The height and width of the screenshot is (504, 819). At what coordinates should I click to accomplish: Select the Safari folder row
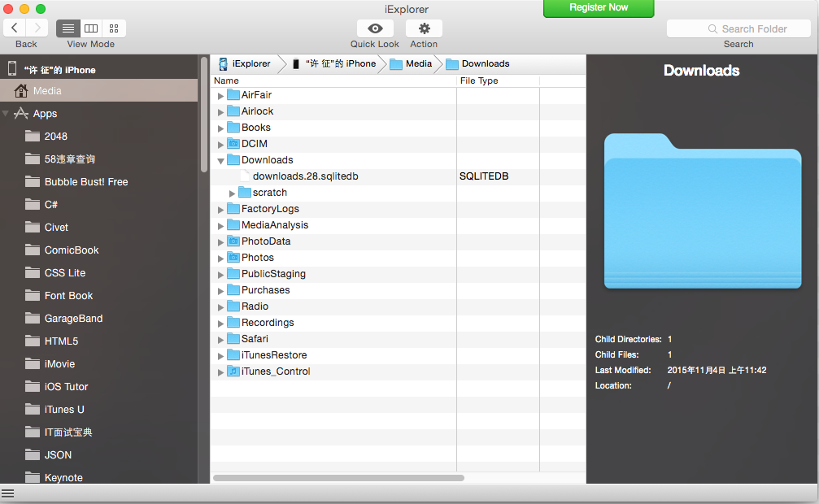398,338
